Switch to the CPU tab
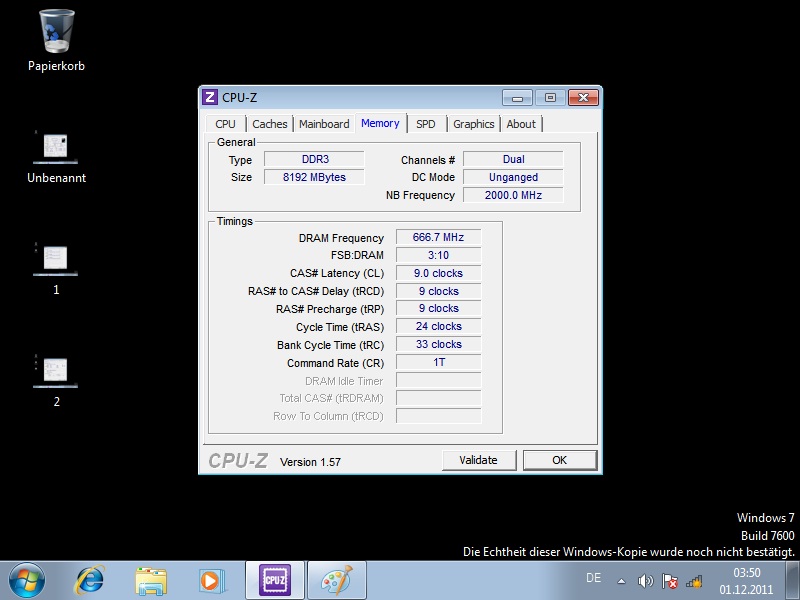Viewport: 800px width, 600px height. pyautogui.click(x=225, y=124)
